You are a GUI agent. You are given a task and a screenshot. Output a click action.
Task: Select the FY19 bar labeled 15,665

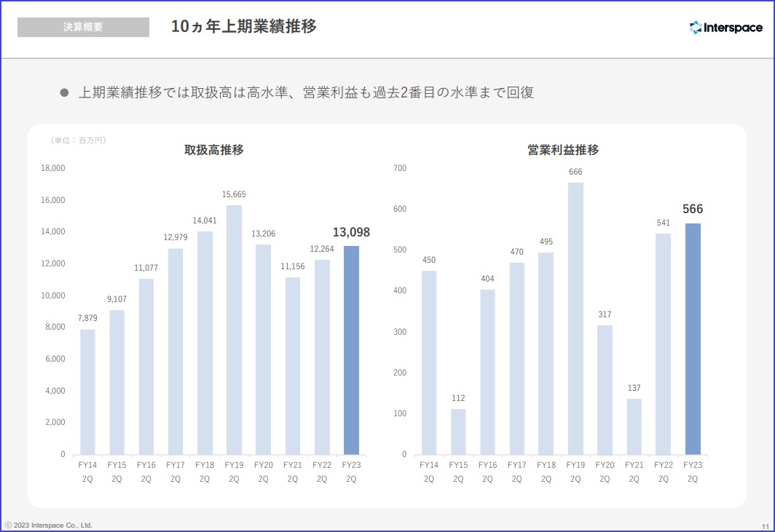coord(234,329)
